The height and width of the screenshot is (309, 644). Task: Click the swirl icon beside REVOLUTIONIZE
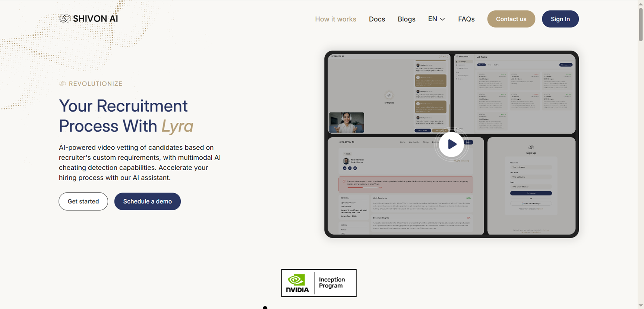coord(62,84)
